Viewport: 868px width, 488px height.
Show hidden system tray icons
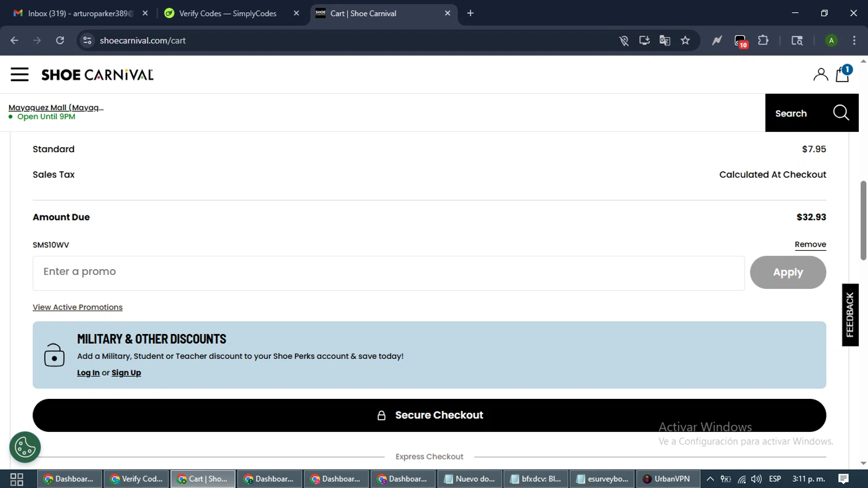pyautogui.click(x=710, y=479)
